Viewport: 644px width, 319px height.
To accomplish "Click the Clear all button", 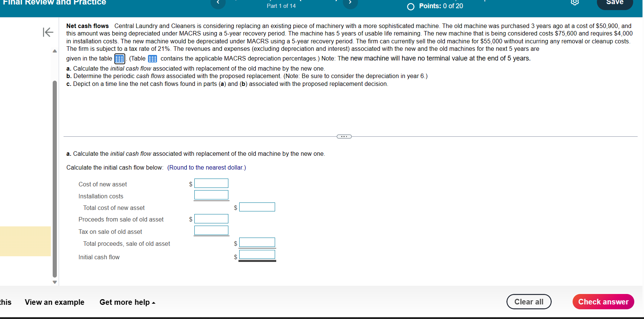I will click(x=529, y=302).
